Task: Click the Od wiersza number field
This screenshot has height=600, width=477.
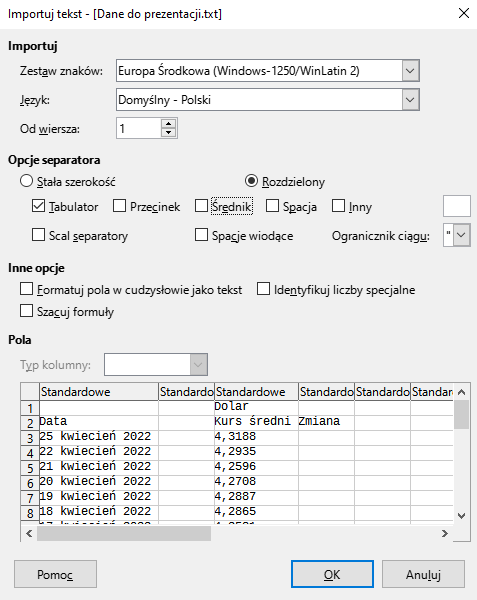Action: click(x=139, y=129)
